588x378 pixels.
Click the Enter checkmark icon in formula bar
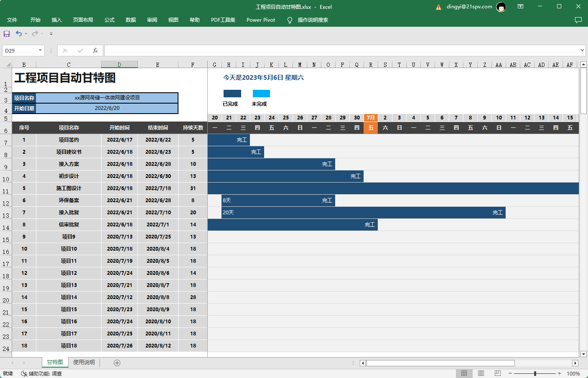[x=80, y=51]
